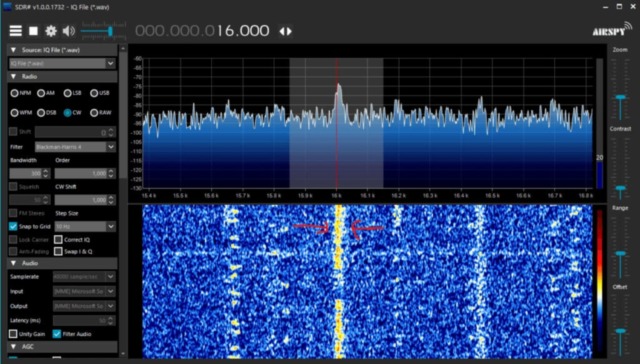Click the Bandwidth input field
The height and width of the screenshot is (364, 640).
[x=26, y=173]
